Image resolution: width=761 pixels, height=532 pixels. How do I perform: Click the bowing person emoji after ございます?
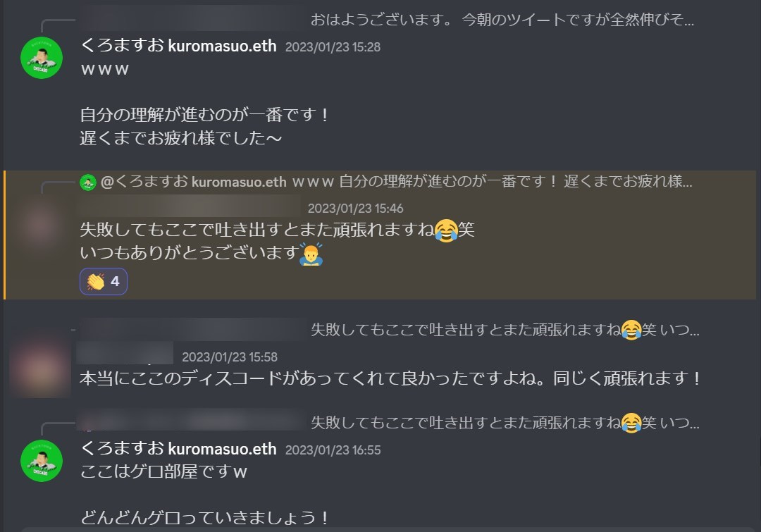[311, 254]
